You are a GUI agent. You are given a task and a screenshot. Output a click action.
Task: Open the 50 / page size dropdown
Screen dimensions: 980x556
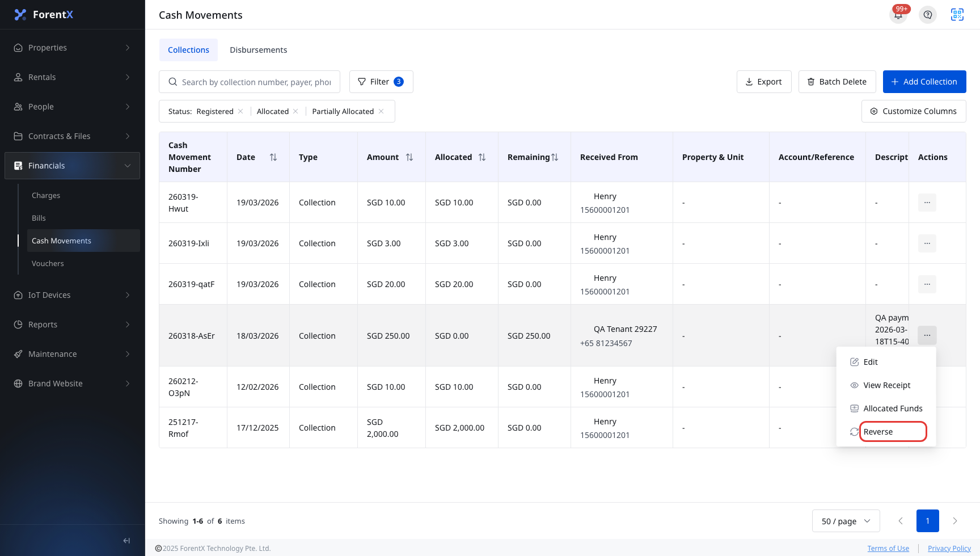pyautogui.click(x=846, y=521)
